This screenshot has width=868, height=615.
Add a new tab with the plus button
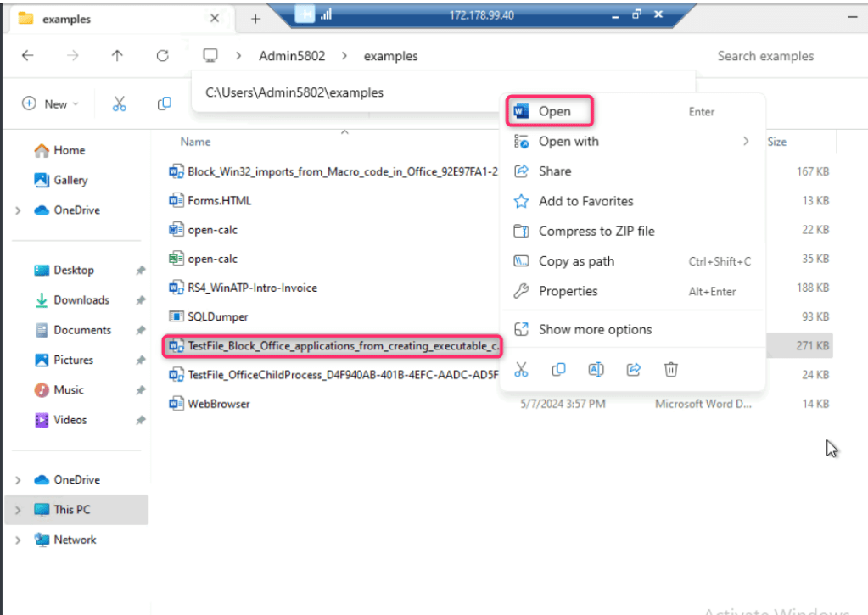tap(255, 19)
